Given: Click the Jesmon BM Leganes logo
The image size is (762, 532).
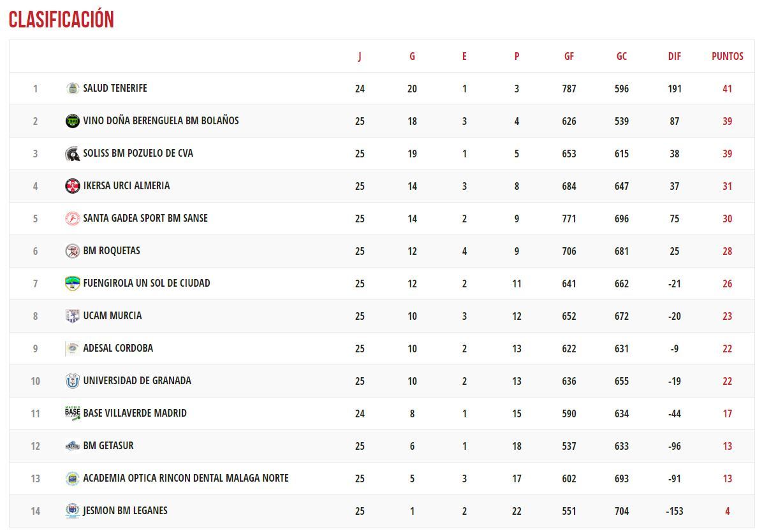Looking at the screenshot, I should (x=73, y=511).
